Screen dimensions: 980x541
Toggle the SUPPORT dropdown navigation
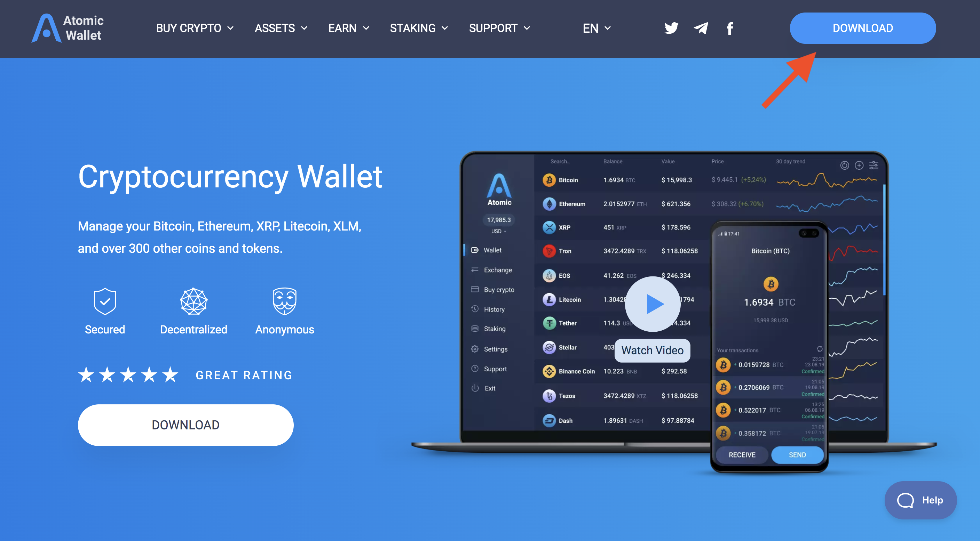(499, 28)
